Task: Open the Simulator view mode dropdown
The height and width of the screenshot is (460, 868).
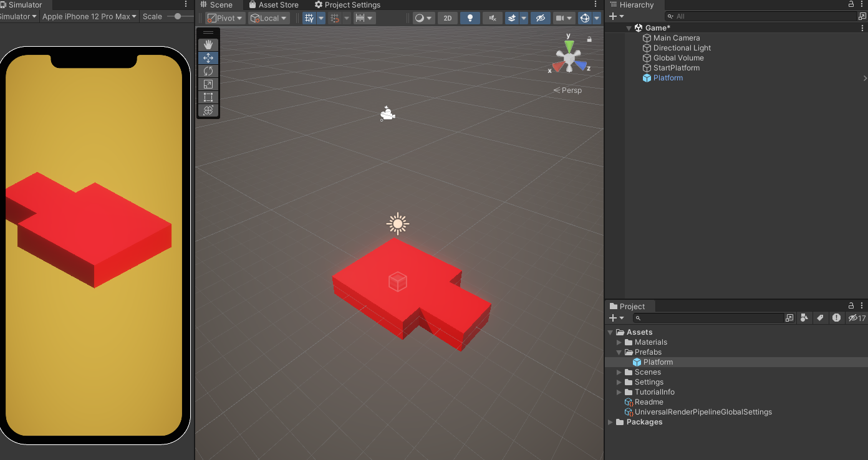Action: 18,17
